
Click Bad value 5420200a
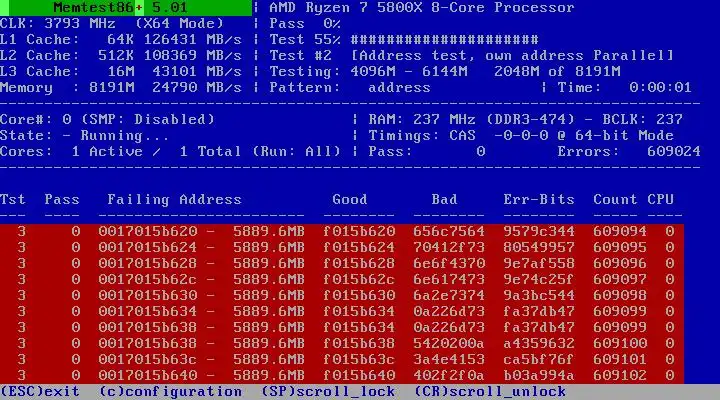click(449, 343)
